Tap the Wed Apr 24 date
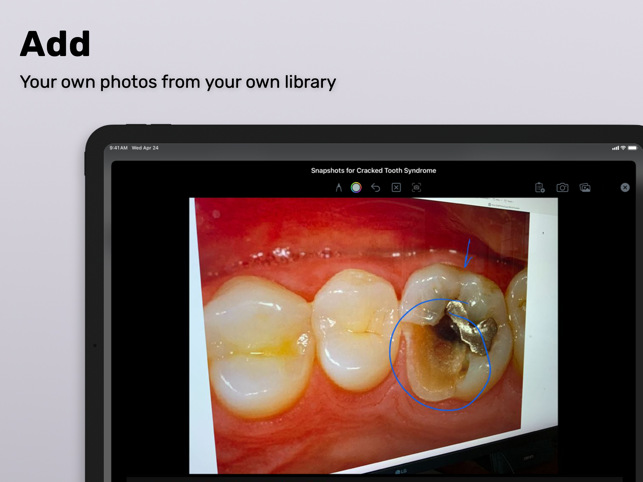This screenshot has height=482, width=643. [x=146, y=148]
